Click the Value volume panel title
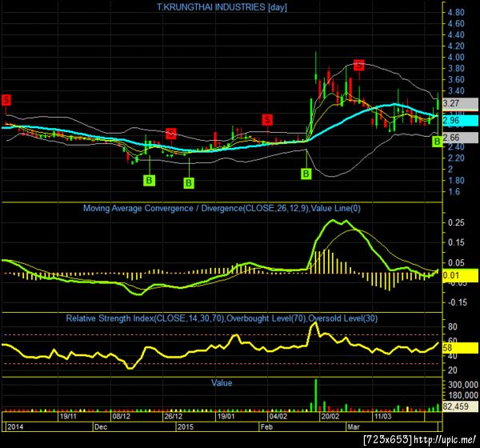This screenshot has height=448, width=480. (x=222, y=382)
